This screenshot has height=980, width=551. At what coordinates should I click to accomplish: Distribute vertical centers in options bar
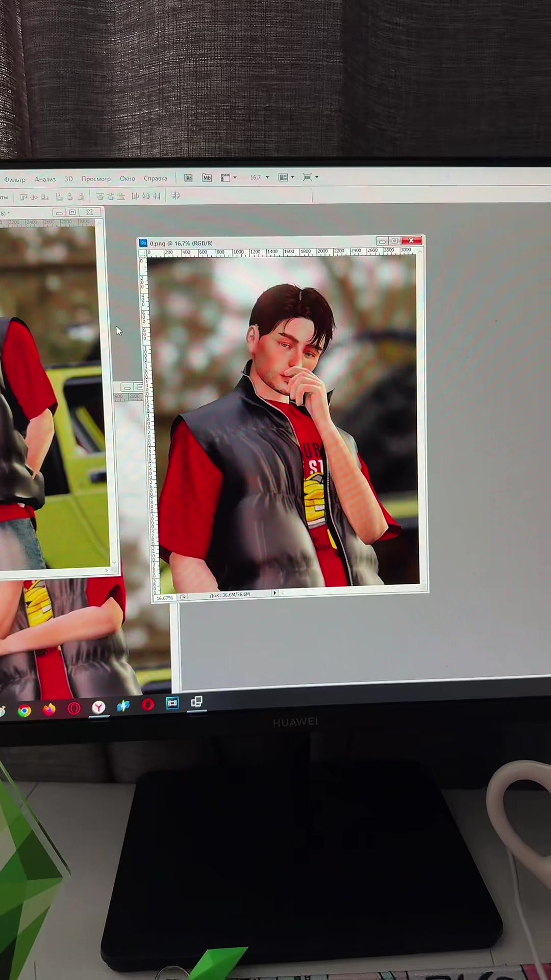pyautogui.click(x=110, y=197)
